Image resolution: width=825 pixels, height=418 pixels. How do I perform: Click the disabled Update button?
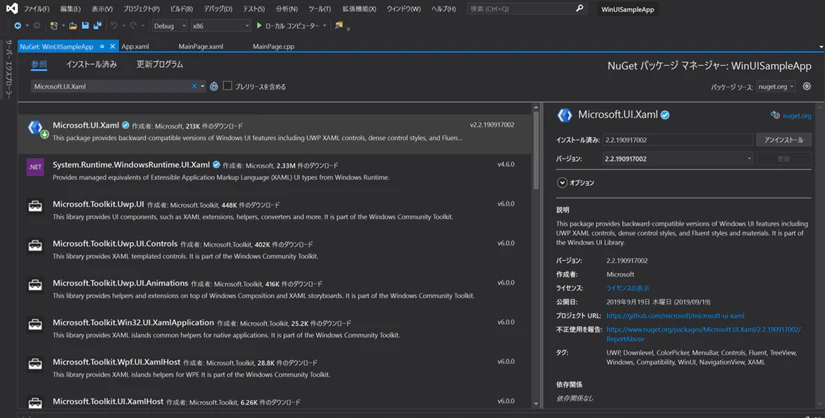click(x=783, y=158)
